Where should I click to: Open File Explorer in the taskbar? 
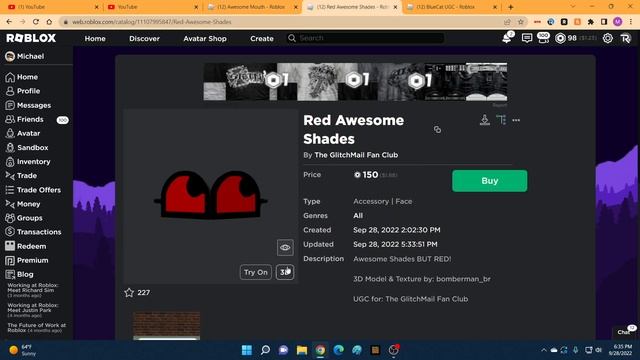(302, 350)
